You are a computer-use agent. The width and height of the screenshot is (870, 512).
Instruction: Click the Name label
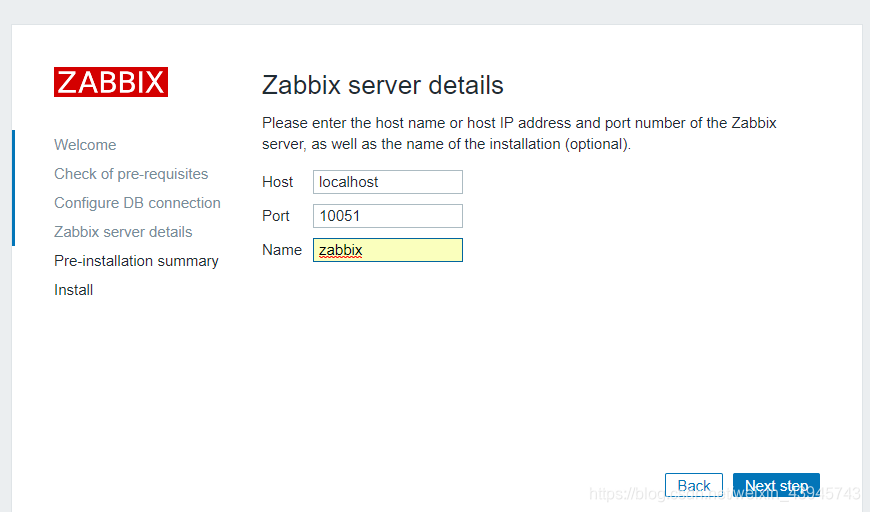click(282, 250)
